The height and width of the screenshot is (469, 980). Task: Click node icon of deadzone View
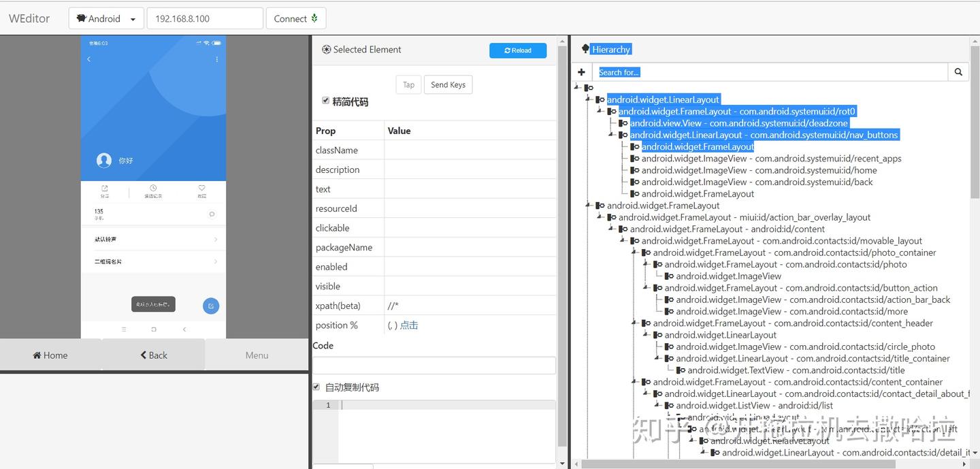(x=623, y=123)
